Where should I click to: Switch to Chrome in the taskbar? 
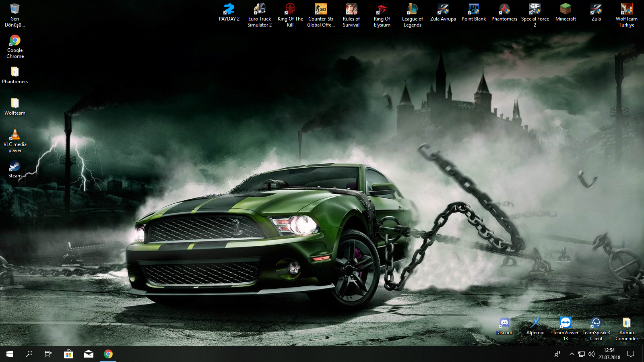tap(108, 354)
